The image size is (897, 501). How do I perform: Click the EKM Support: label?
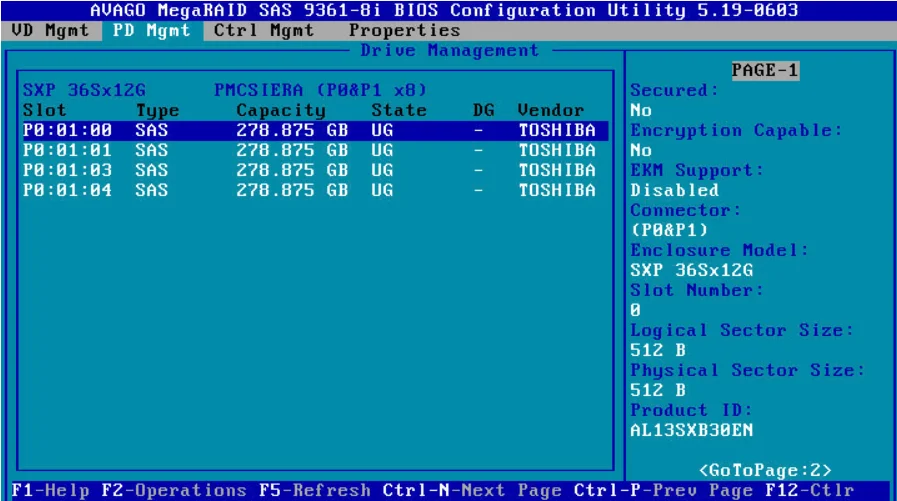coord(697,170)
